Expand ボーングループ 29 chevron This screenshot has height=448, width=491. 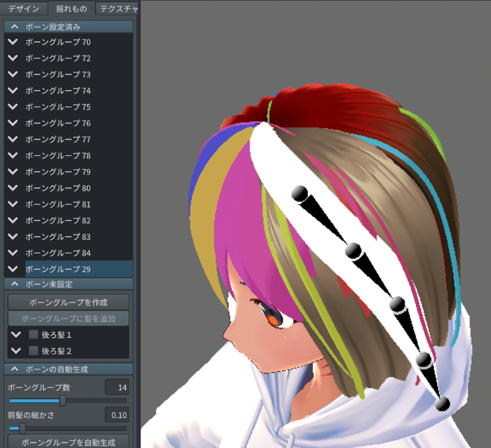pos(13,268)
